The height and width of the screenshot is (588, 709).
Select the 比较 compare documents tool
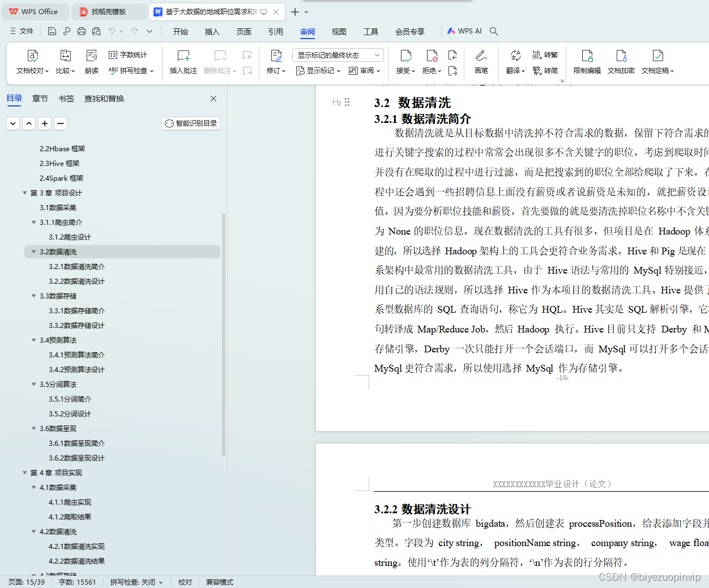coord(66,61)
